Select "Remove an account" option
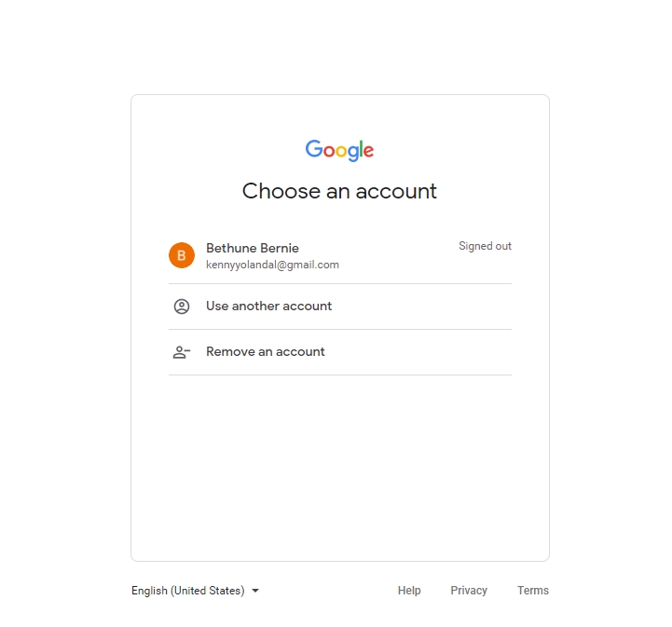Viewport: 672px width, 627px height. [266, 352]
